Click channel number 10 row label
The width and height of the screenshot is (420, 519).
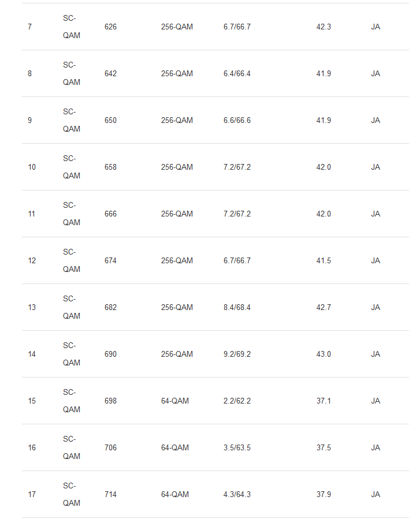32,167
